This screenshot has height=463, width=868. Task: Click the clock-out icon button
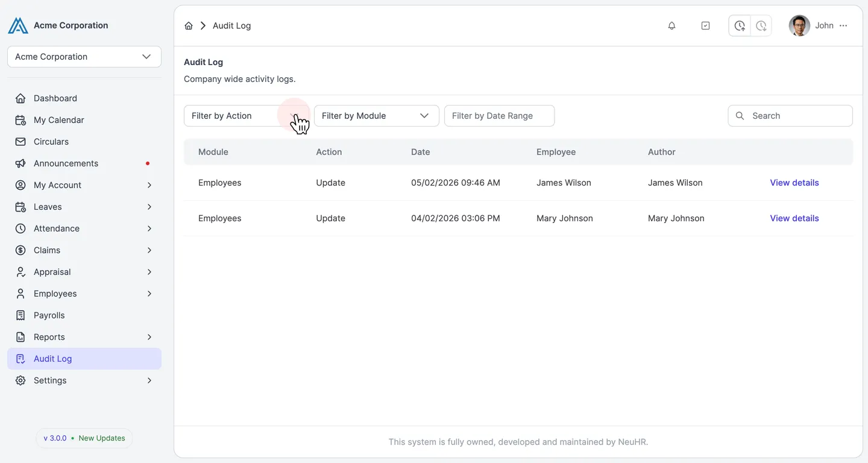(x=761, y=25)
